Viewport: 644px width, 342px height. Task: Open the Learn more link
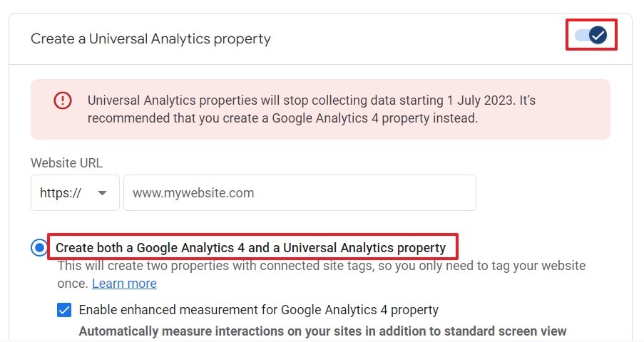(x=124, y=284)
